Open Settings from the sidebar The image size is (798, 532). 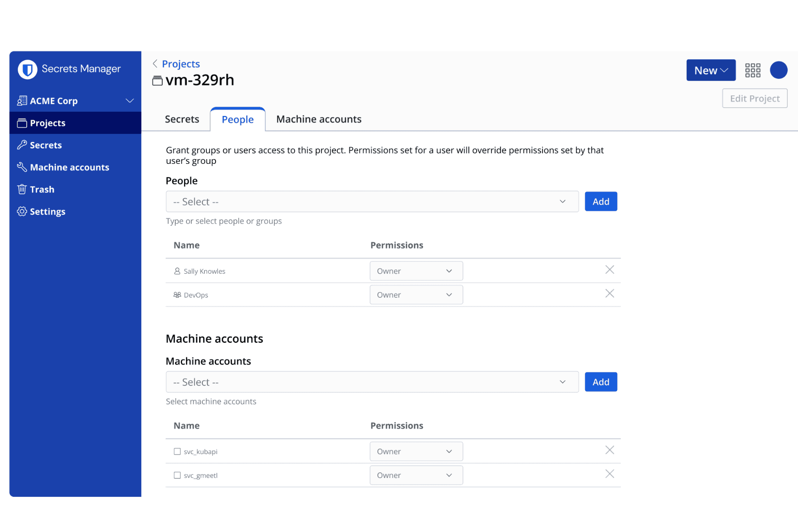click(x=47, y=212)
